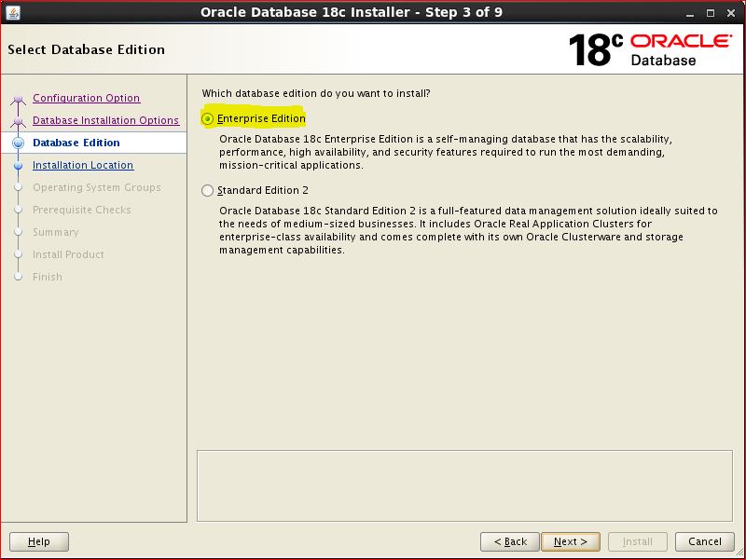This screenshot has height=560, width=746.
Task: Click the Oracle 18c Database logo
Action: pos(649,49)
